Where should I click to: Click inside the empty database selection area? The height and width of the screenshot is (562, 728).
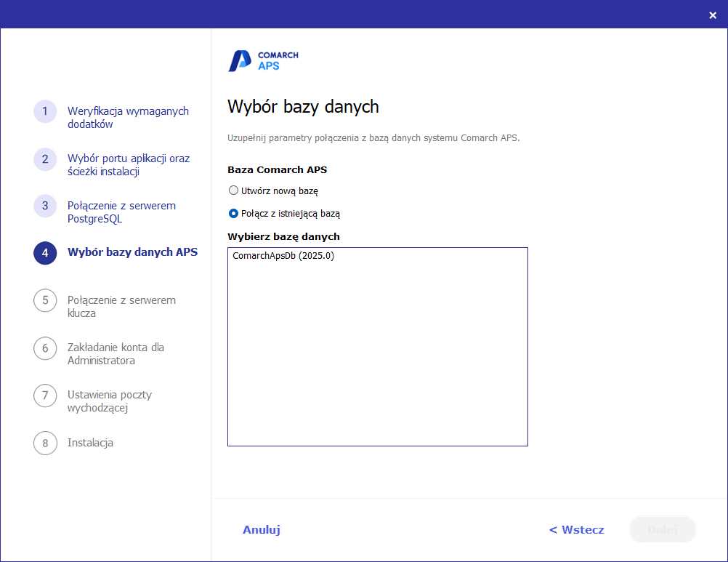pos(377,364)
